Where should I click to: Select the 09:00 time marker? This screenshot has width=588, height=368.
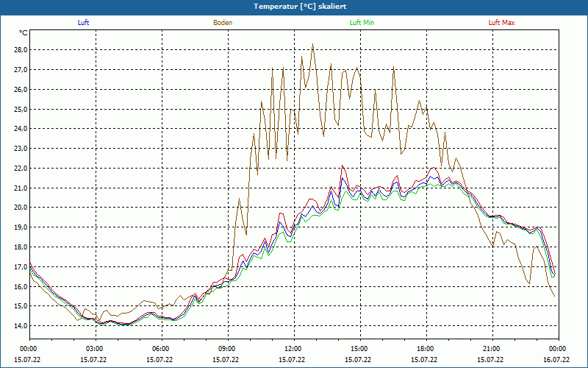pyautogui.click(x=227, y=349)
